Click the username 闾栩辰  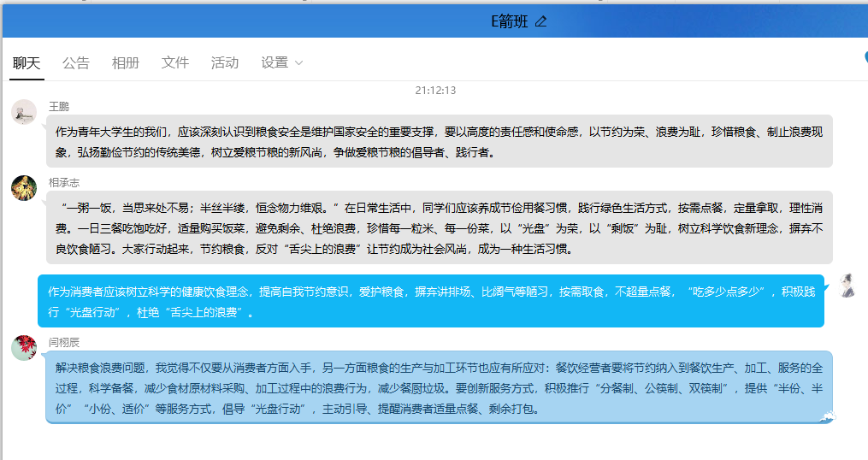coord(64,342)
